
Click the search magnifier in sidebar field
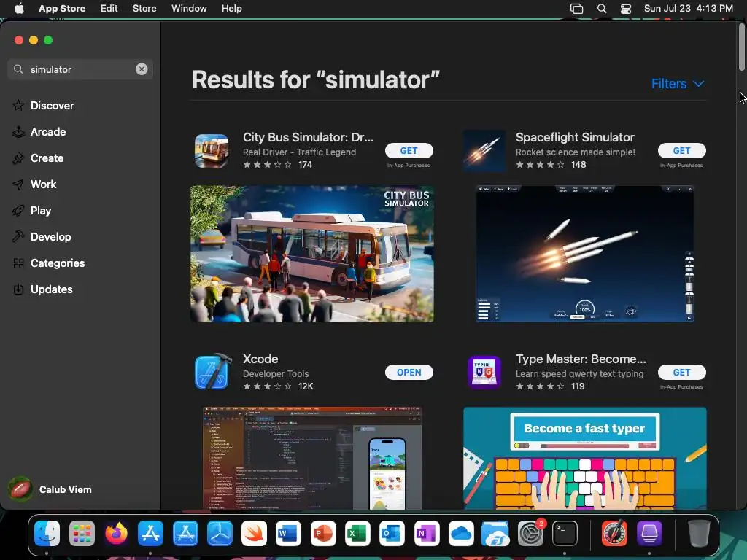point(18,69)
